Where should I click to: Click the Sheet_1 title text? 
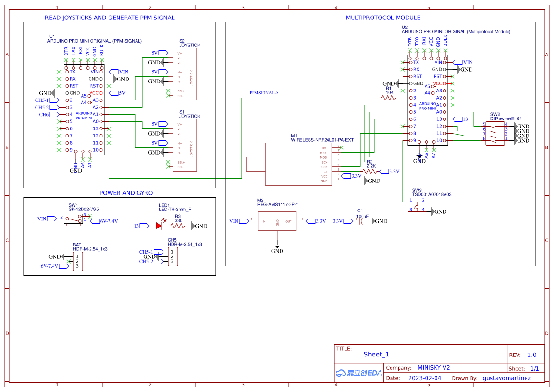pos(376,354)
